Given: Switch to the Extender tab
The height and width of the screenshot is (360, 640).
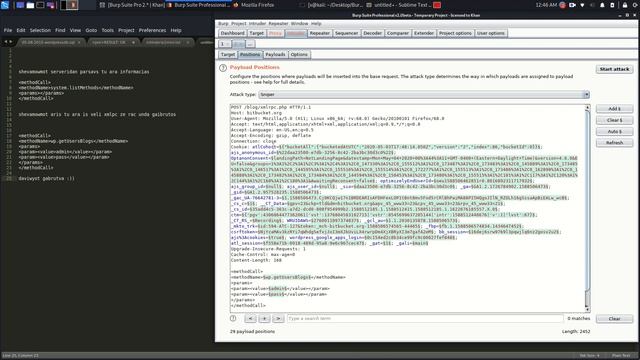Looking at the screenshot, I should [424, 33].
